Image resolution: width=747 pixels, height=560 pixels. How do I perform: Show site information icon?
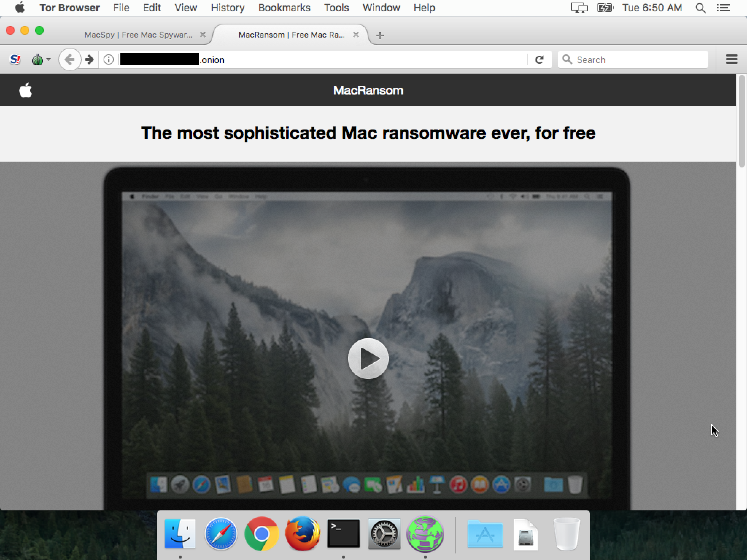pyautogui.click(x=108, y=59)
